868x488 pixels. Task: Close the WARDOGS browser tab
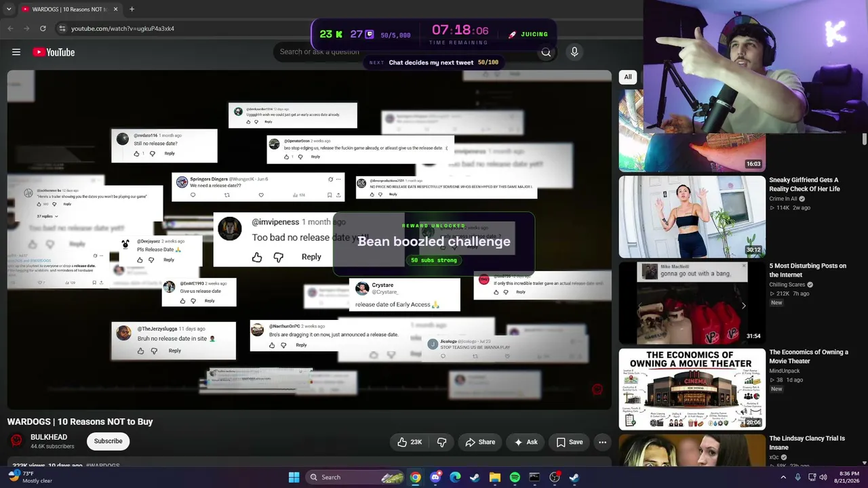[x=115, y=9]
